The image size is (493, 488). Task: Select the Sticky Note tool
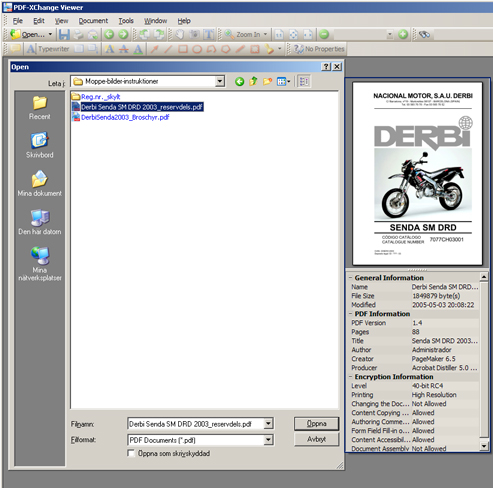[15, 49]
